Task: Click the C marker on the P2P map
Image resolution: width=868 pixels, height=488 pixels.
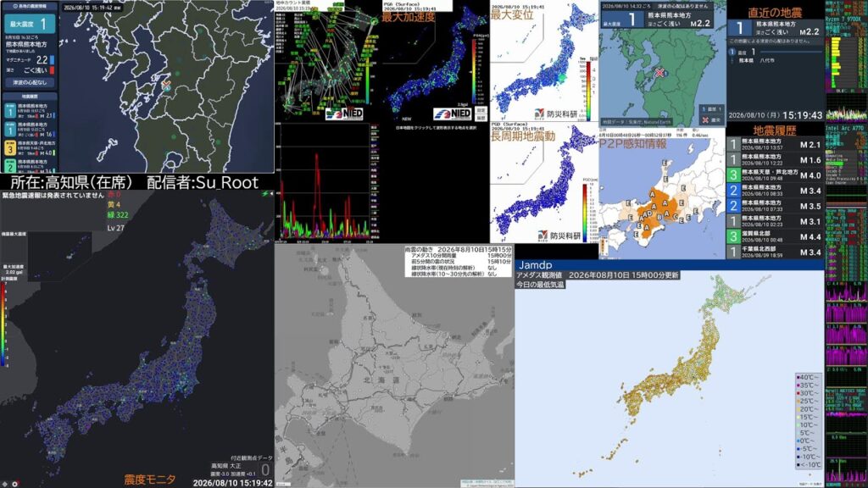Action: tap(674, 216)
